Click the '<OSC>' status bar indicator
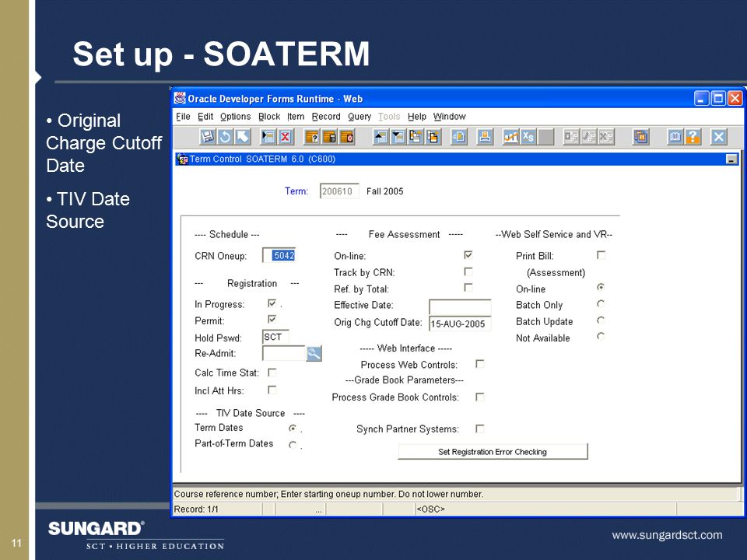The image size is (747, 560). click(x=430, y=509)
